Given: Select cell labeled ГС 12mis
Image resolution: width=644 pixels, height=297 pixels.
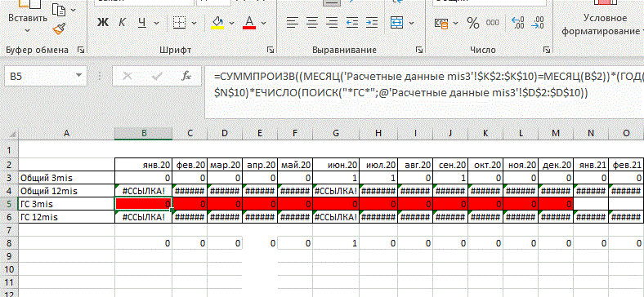Looking at the screenshot, I should [x=66, y=217].
